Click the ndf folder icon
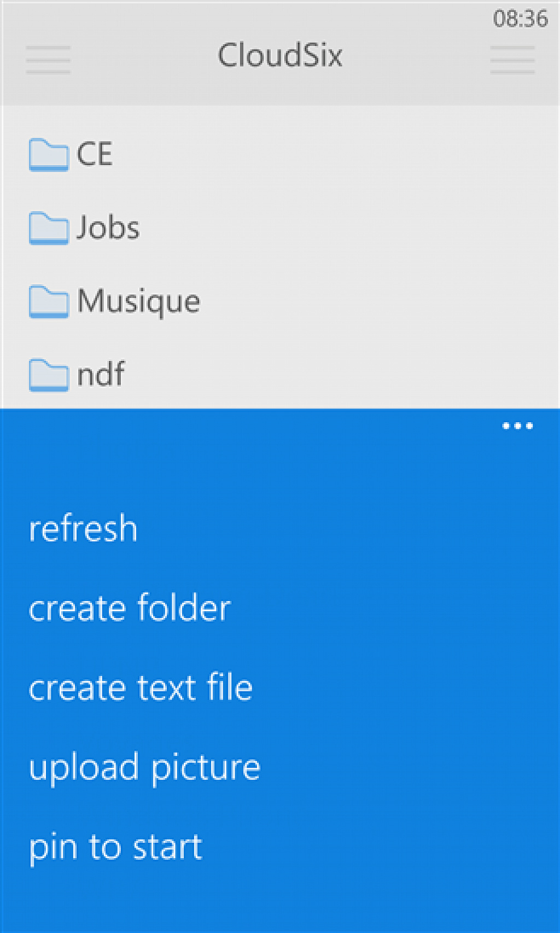Screen dimensions: 560x933 coord(49,375)
